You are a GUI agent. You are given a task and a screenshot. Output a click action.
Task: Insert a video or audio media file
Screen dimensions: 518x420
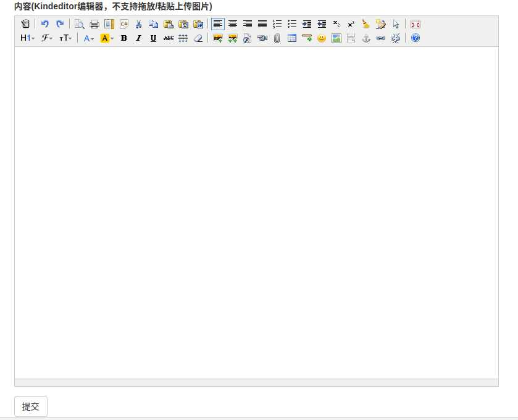pos(262,38)
